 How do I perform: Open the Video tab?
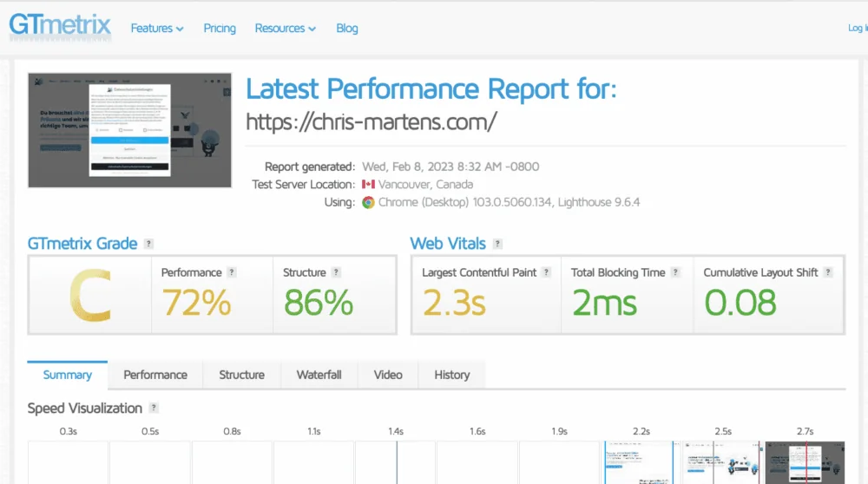(x=388, y=375)
